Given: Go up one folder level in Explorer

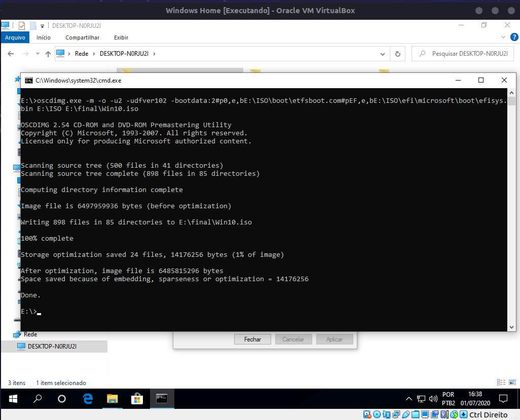Looking at the screenshot, I should point(48,54).
